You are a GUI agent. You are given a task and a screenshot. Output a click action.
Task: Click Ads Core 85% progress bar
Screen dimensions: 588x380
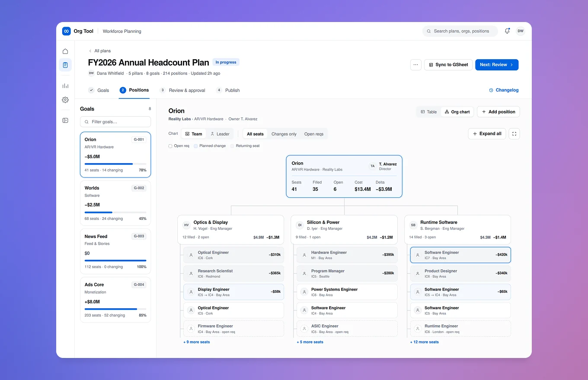[115, 309]
